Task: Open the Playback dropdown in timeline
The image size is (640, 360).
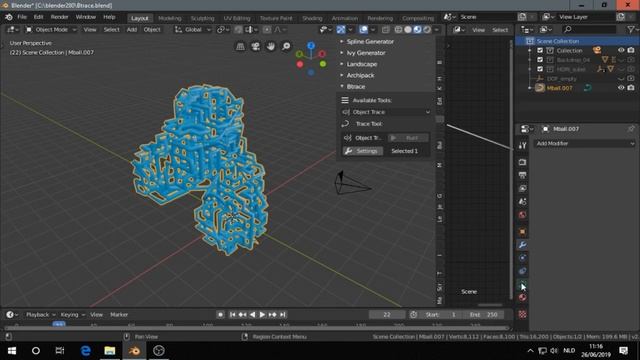Action: [x=40, y=315]
